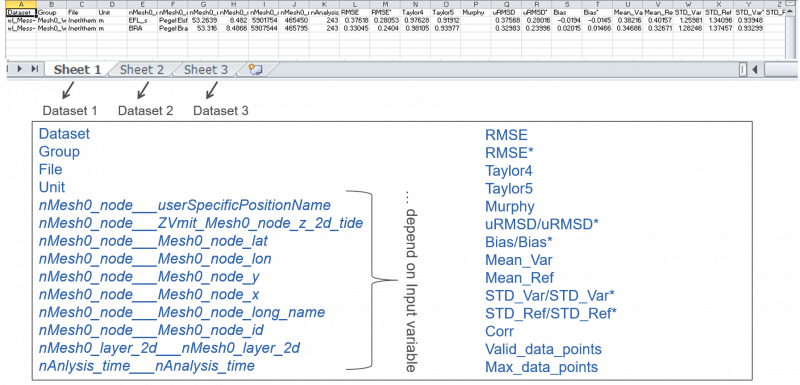Select the cell with value 0.28053

click(385, 20)
